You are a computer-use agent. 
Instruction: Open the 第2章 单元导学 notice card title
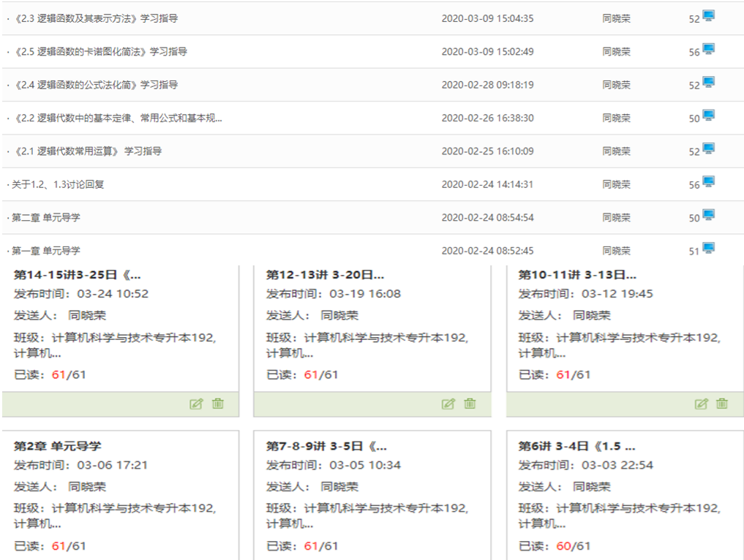pos(57,446)
